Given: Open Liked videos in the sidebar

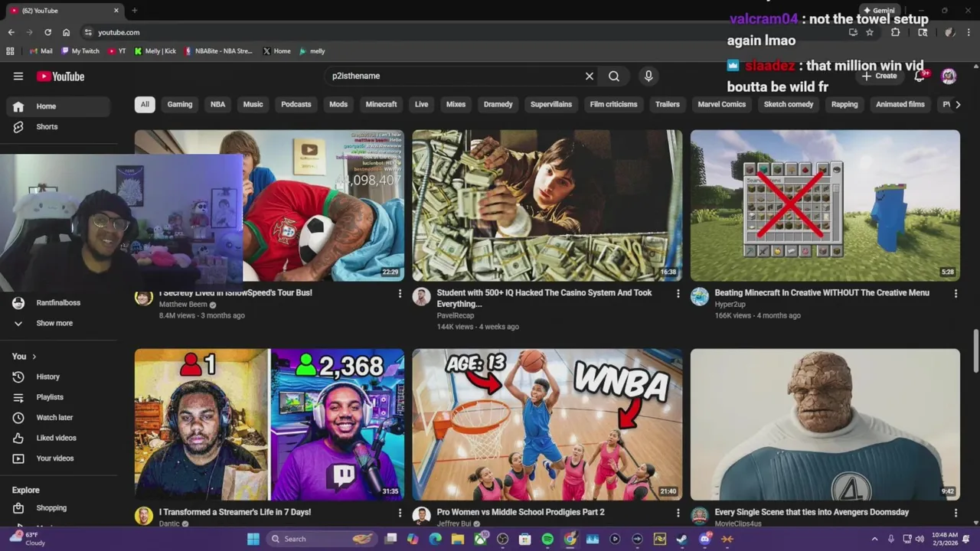Looking at the screenshot, I should 58,438.
